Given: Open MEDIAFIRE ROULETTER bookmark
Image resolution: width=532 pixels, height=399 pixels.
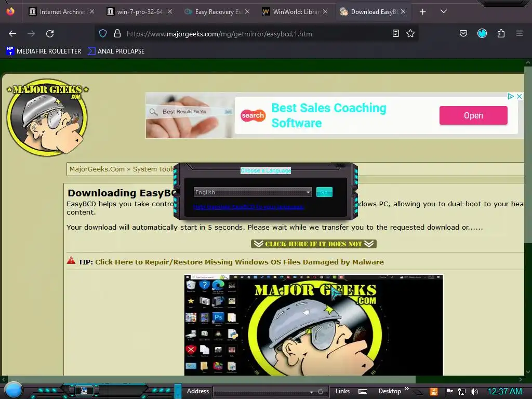Looking at the screenshot, I should coord(44,51).
